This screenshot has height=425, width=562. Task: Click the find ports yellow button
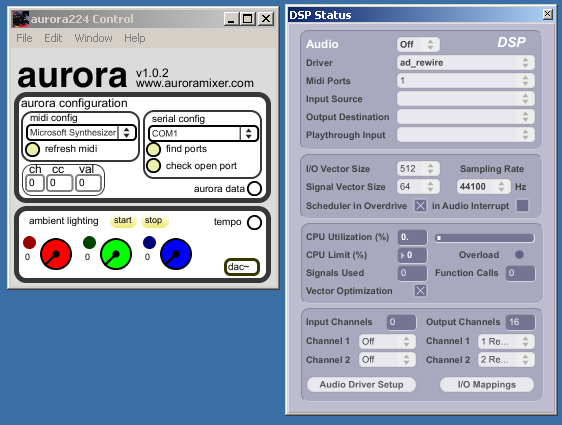coord(154,149)
